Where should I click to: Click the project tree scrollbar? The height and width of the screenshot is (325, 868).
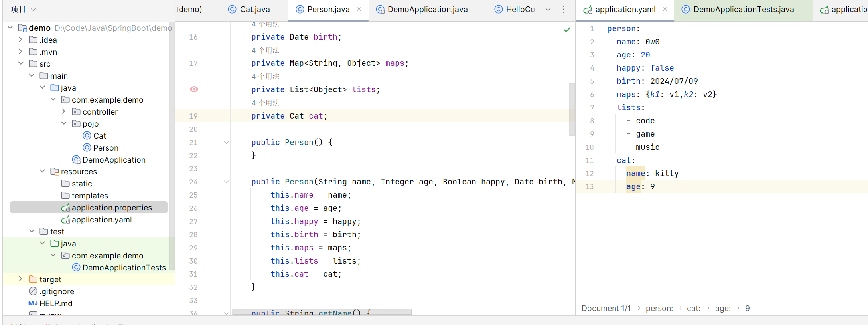tap(172, 146)
